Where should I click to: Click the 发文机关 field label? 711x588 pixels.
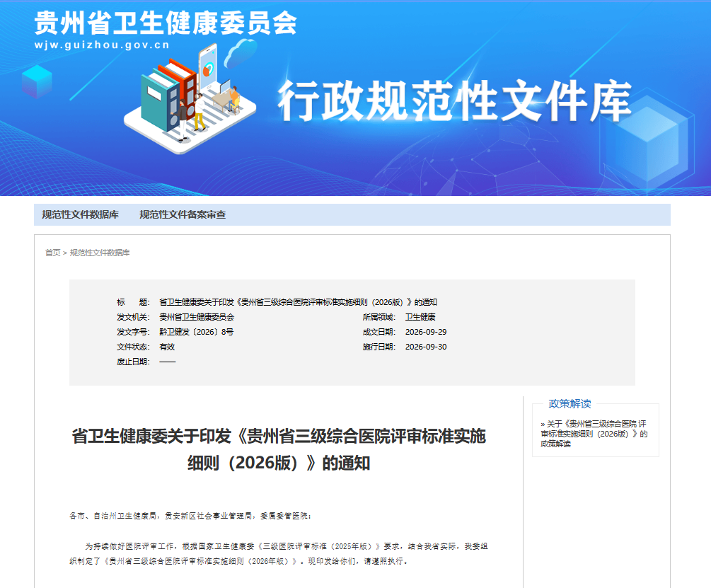coord(133,317)
